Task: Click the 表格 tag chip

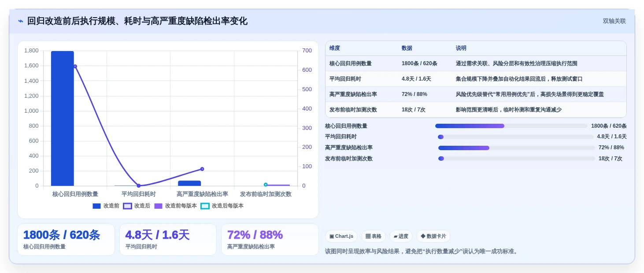Action: (x=374, y=236)
